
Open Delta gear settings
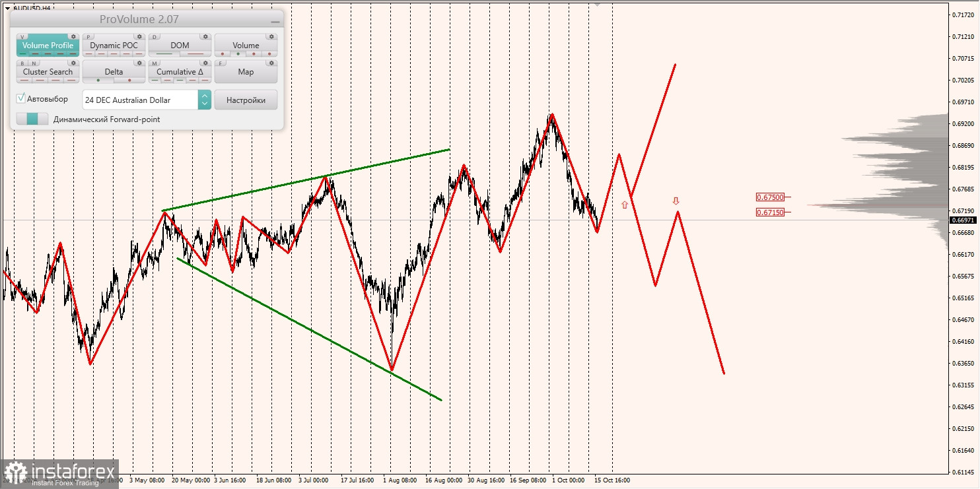[139, 63]
